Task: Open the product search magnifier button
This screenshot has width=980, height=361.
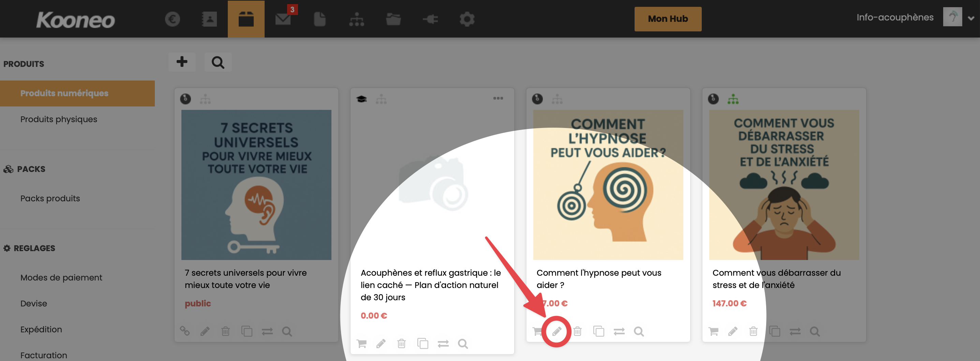Action: [x=218, y=62]
